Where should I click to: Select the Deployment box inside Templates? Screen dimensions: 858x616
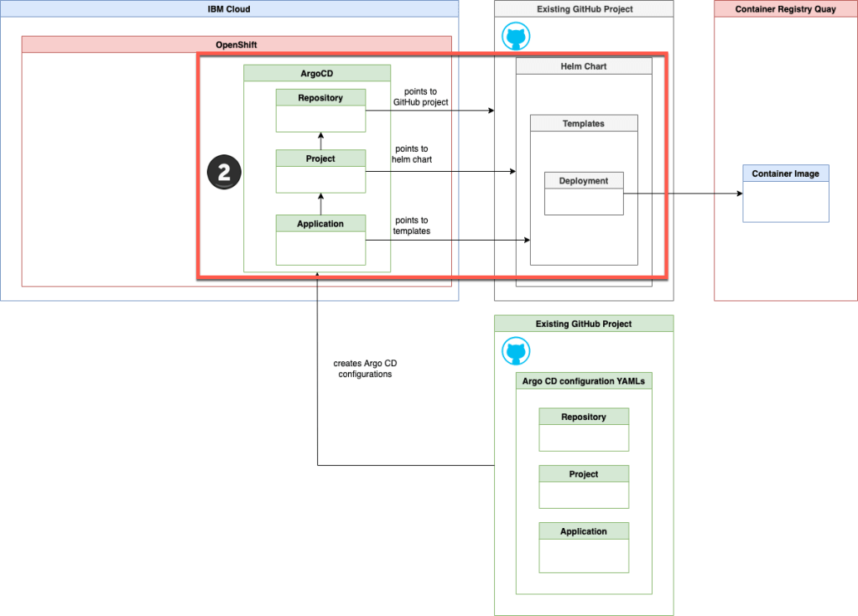pos(584,194)
